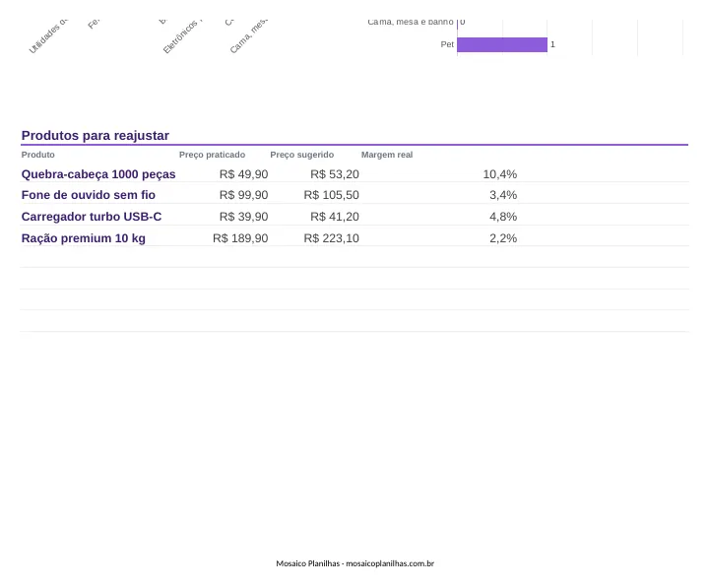Click the purple Pet bar in chart
Image resolution: width=708 pixels, height=588 pixels.
pos(502,44)
